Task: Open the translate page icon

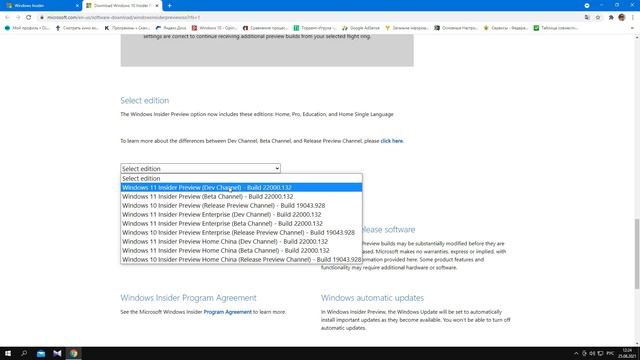Action: pyautogui.click(x=587, y=18)
